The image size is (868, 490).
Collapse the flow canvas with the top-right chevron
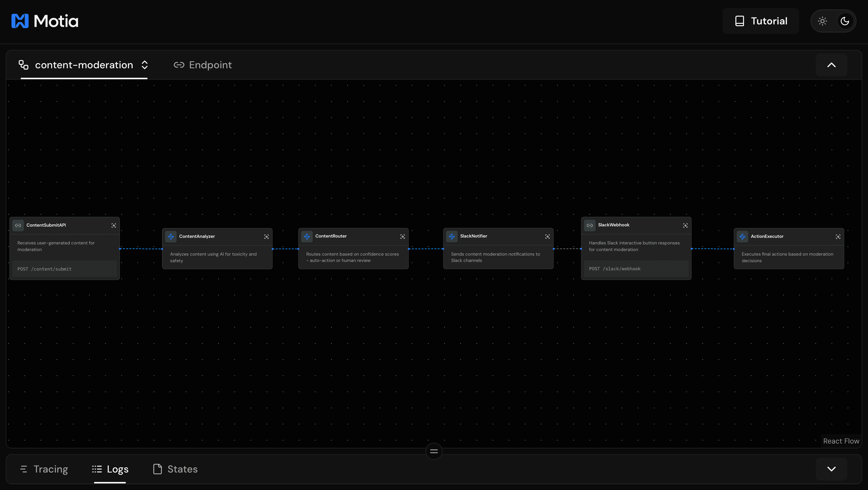(x=831, y=65)
